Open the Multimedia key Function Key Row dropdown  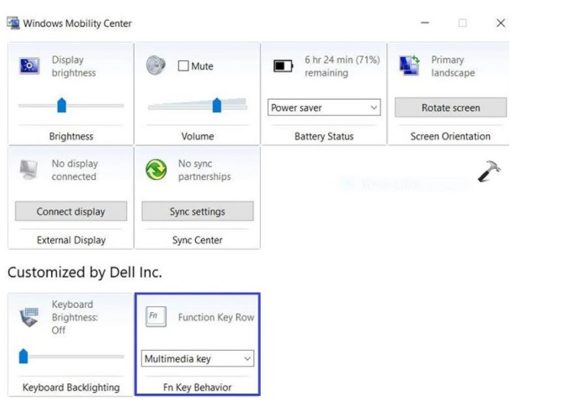197,358
